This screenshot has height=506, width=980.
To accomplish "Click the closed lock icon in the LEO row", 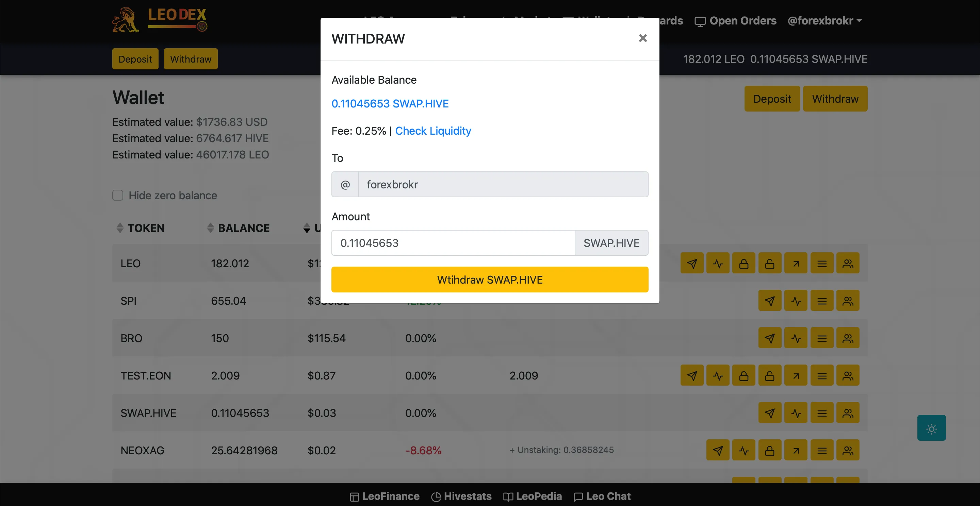I will point(744,264).
